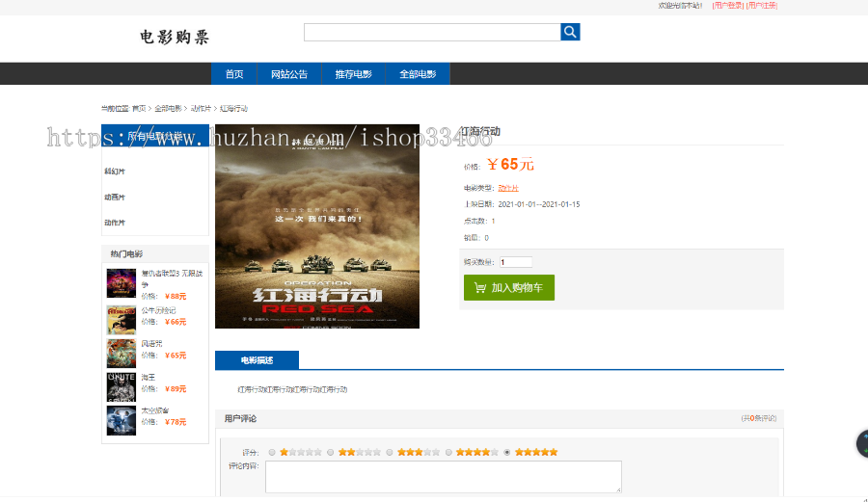
Task: Click inside the 评论内容 comment textarea
Action: pyautogui.click(x=444, y=477)
